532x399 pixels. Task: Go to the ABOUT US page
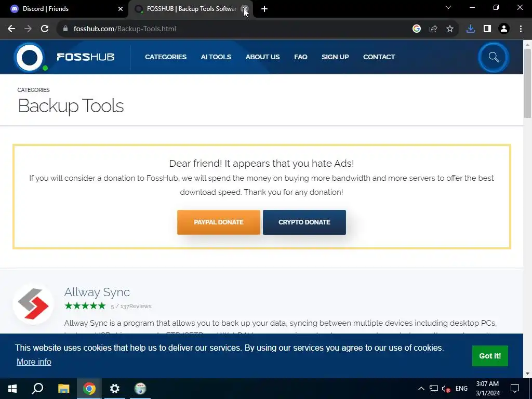click(262, 57)
